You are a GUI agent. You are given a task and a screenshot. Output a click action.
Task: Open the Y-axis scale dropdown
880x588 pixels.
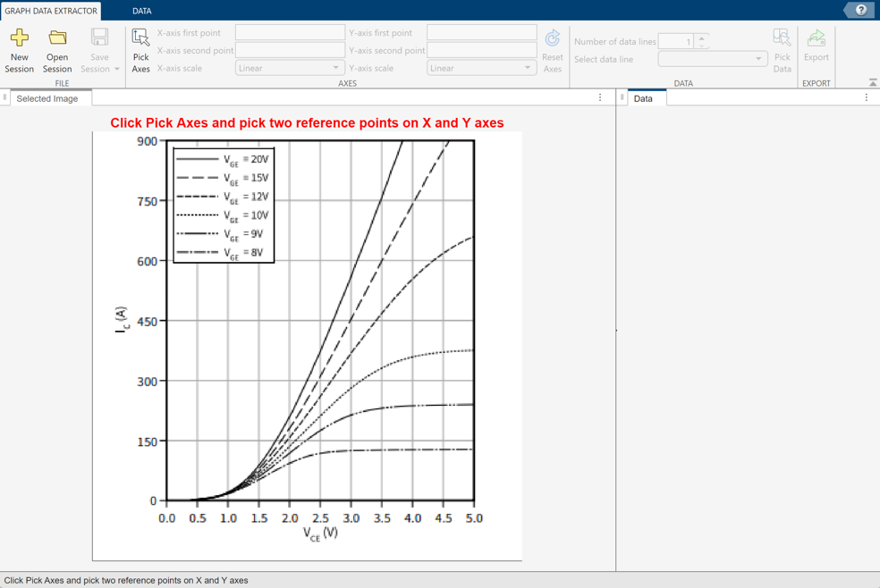point(481,68)
